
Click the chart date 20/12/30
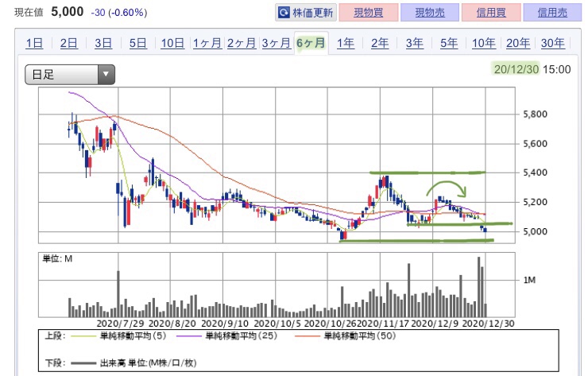[516, 69]
